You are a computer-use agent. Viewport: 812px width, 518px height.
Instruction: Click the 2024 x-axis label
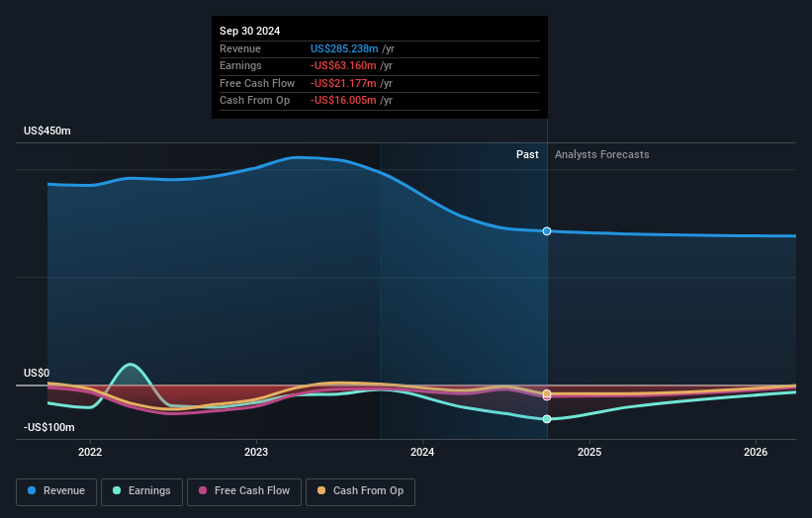[x=422, y=453]
